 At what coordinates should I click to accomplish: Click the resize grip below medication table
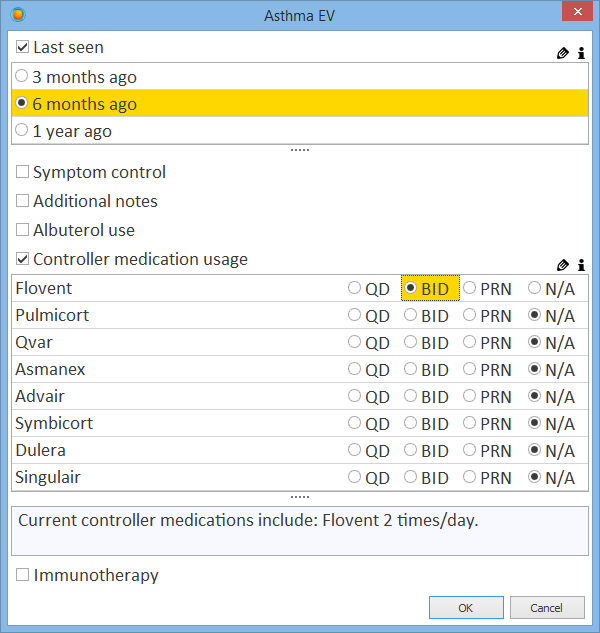click(300, 497)
